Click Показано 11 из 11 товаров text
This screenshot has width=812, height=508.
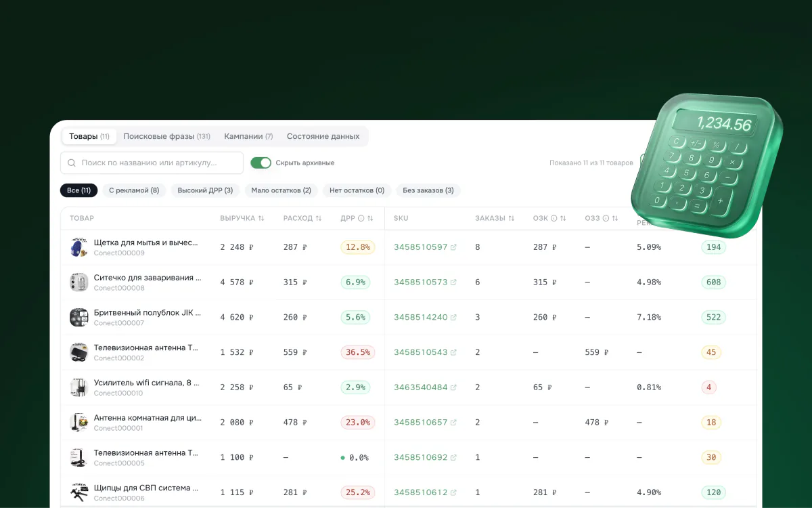[591, 163]
